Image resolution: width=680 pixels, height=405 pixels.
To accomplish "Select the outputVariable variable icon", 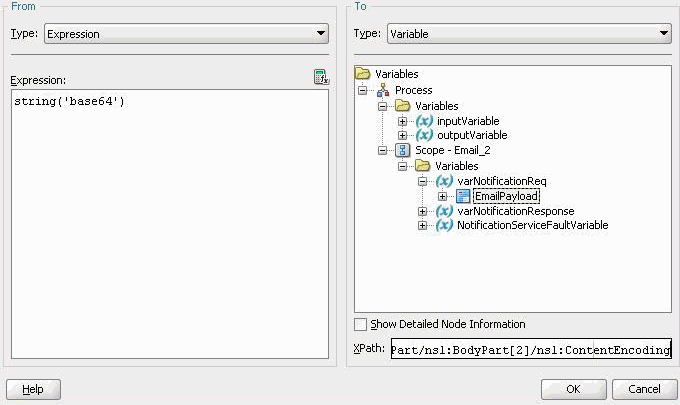I will (424, 135).
